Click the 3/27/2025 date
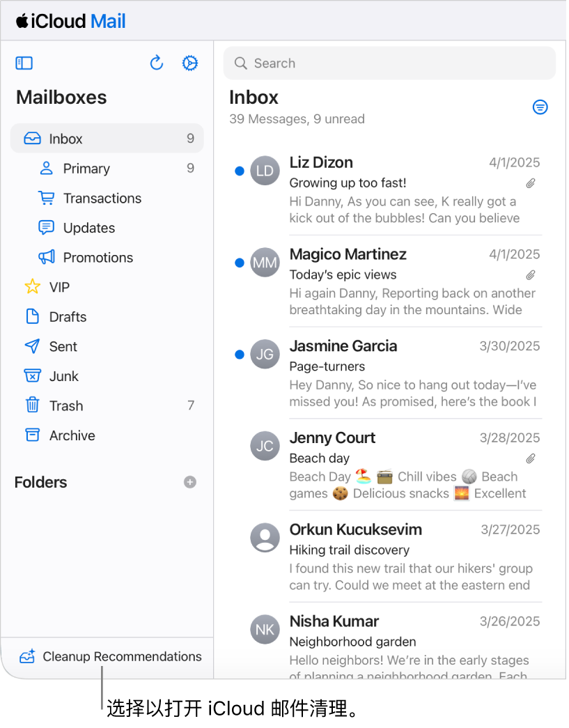 click(x=510, y=529)
